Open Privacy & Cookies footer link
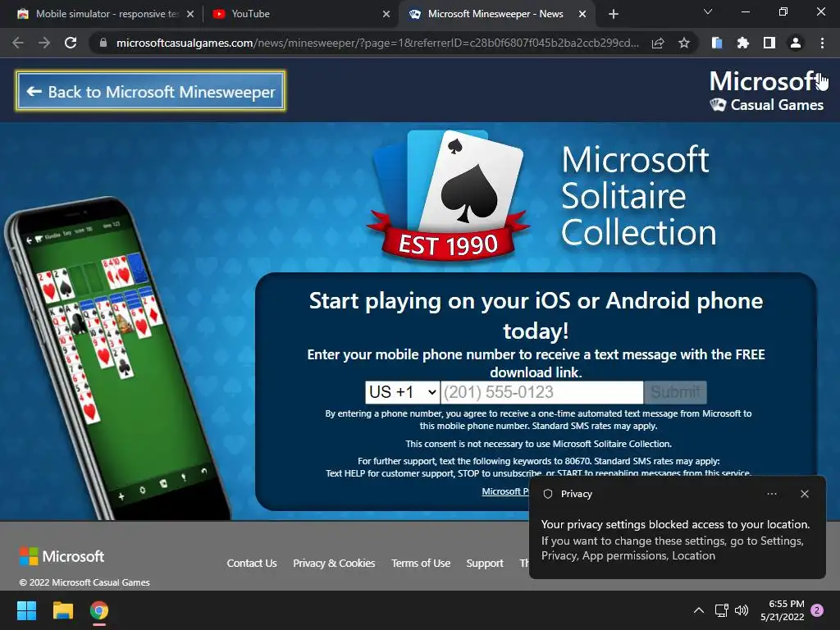The image size is (840, 630). [334, 563]
